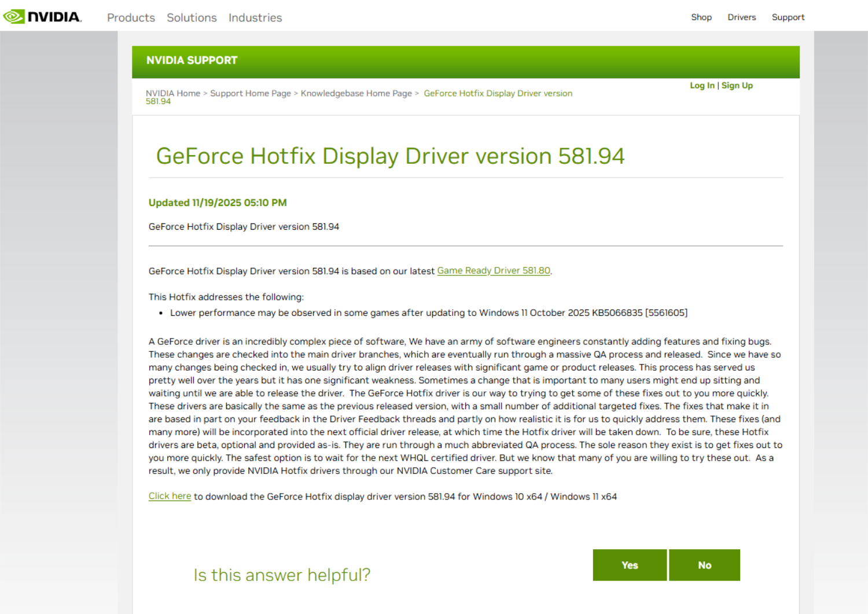The width and height of the screenshot is (868, 614).
Task: Navigate to NVIDIA Home breadcrumb
Action: [172, 93]
